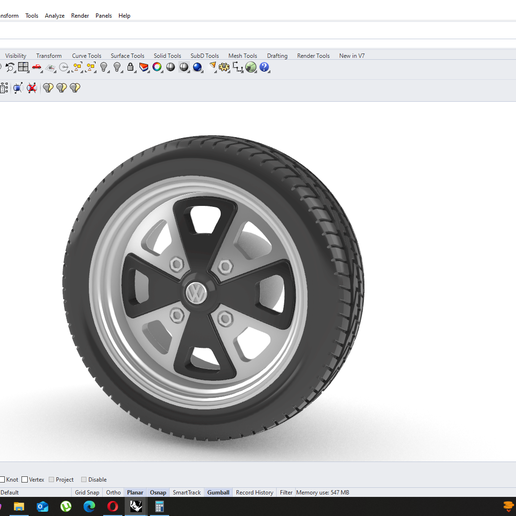Switch to the Surface Tools tab
The image size is (516, 516).
[127, 56]
